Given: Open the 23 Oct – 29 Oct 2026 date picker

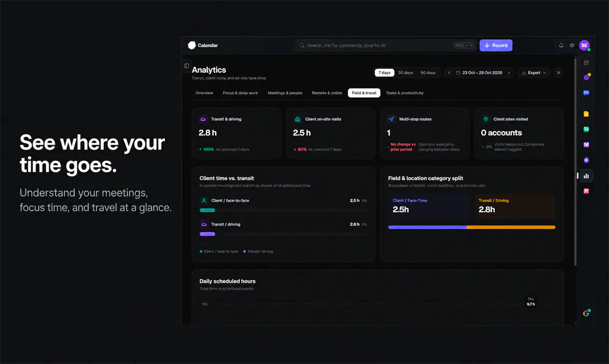Looking at the screenshot, I should coord(479,73).
